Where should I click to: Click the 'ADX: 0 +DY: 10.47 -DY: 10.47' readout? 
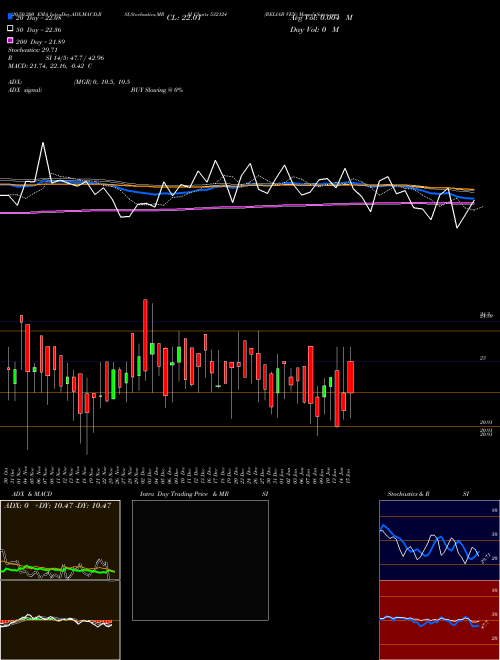click(x=57, y=506)
